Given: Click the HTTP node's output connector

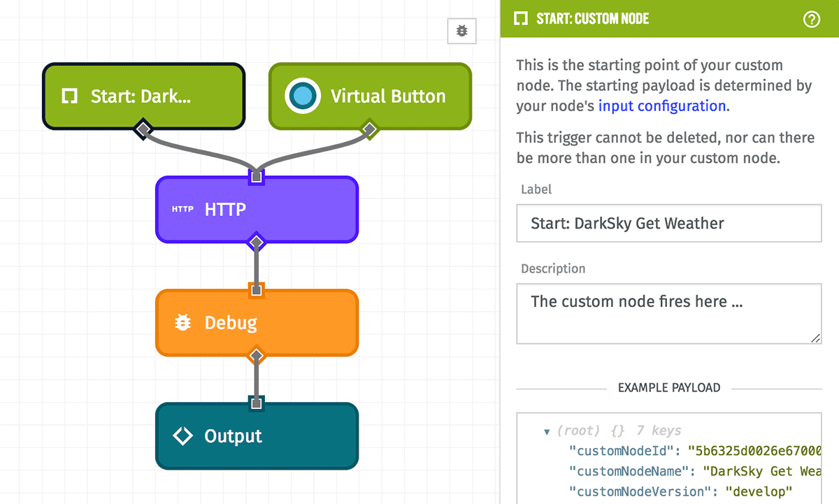Looking at the screenshot, I should tap(257, 243).
